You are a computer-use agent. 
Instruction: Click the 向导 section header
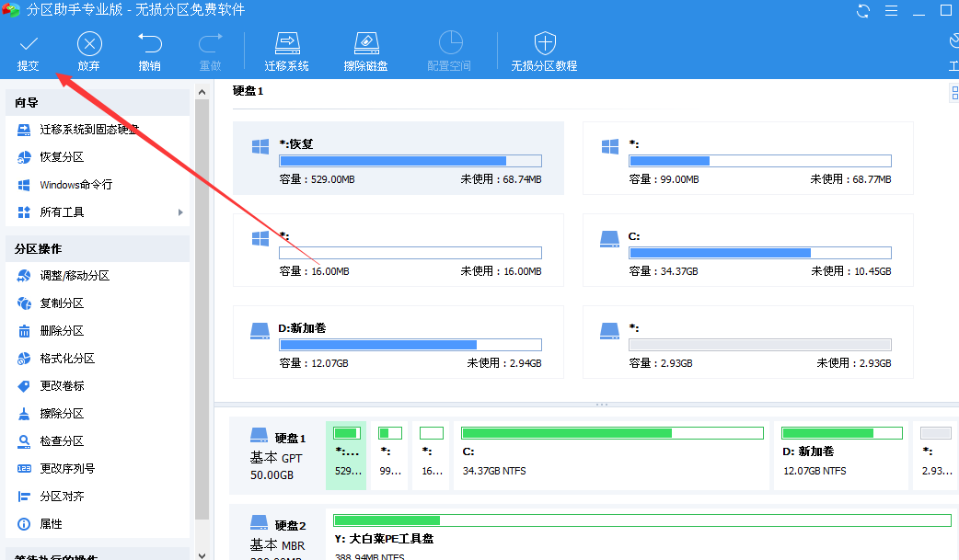click(98, 103)
